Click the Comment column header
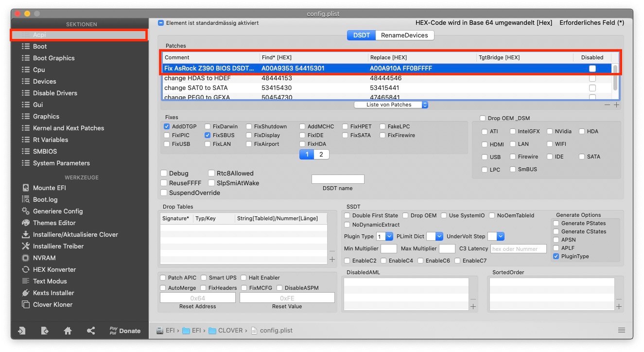 tap(211, 57)
